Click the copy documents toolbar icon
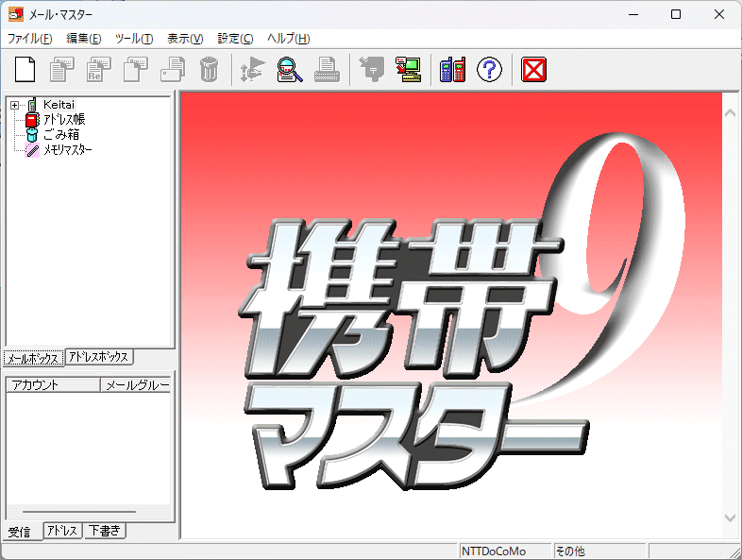 pyautogui.click(x=173, y=70)
